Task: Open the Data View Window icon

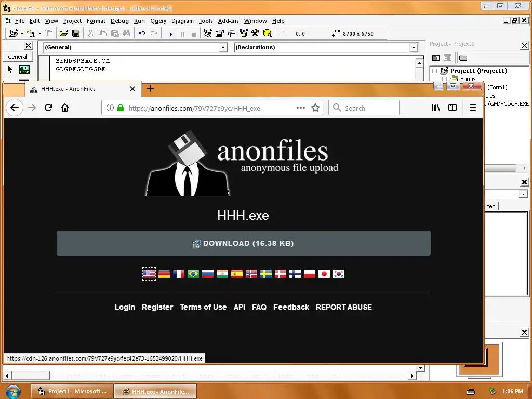Action: pos(268,33)
